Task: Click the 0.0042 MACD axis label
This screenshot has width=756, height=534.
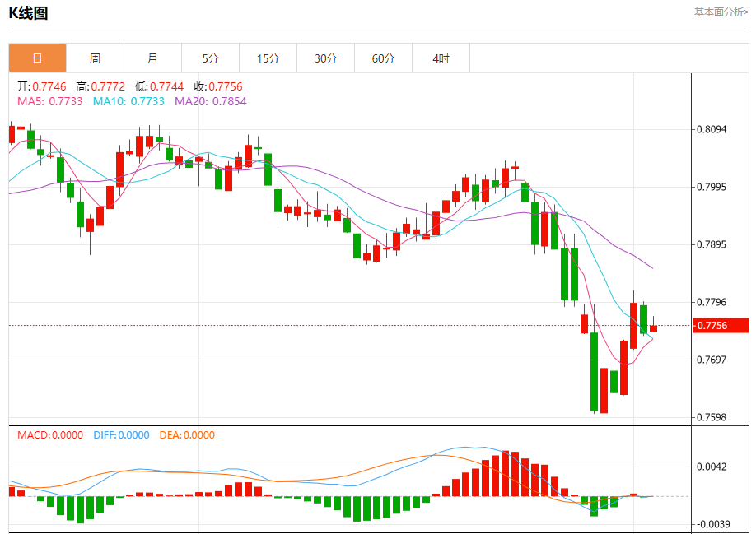Action: click(712, 467)
